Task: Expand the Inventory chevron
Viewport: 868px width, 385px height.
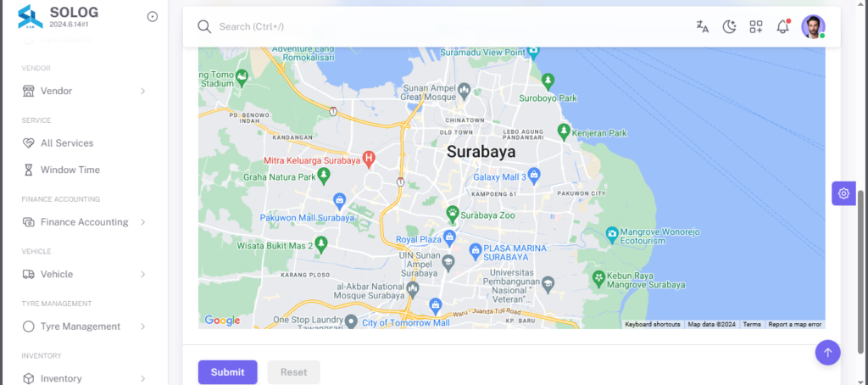Action: [142, 378]
